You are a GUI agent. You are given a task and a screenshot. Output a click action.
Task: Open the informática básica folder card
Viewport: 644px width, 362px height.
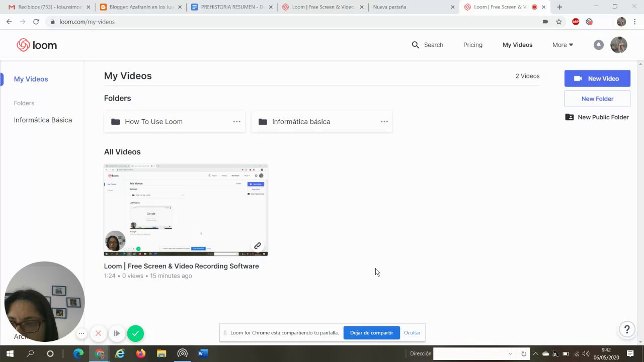pos(321,122)
